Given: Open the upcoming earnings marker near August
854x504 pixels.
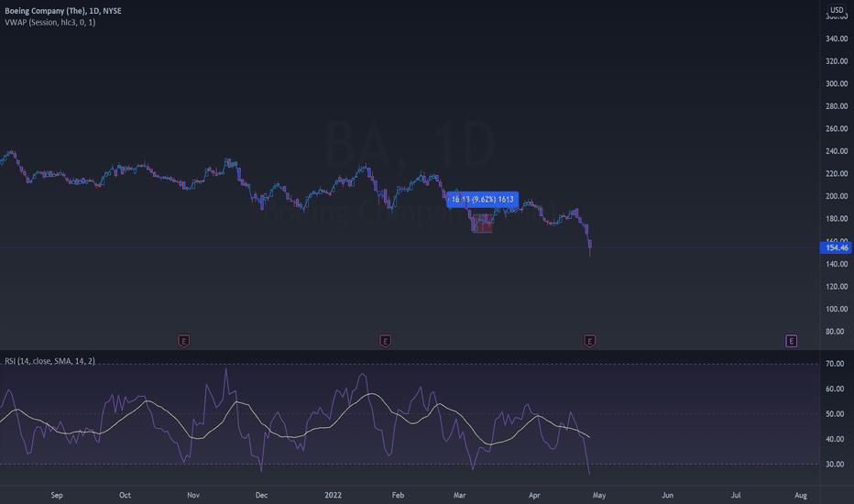Looking at the screenshot, I should (791, 341).
